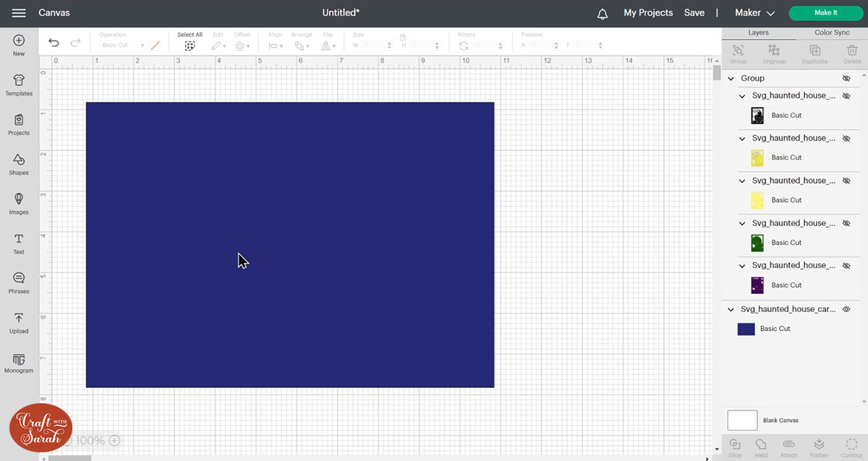Click the navy blue layer color swatch

[746, 329]
